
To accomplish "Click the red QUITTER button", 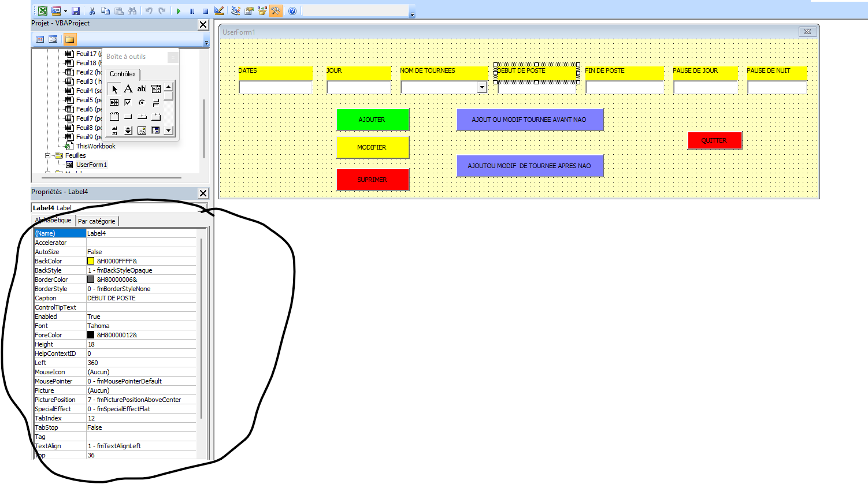I will pyautogui.click(x=715, y=140).
